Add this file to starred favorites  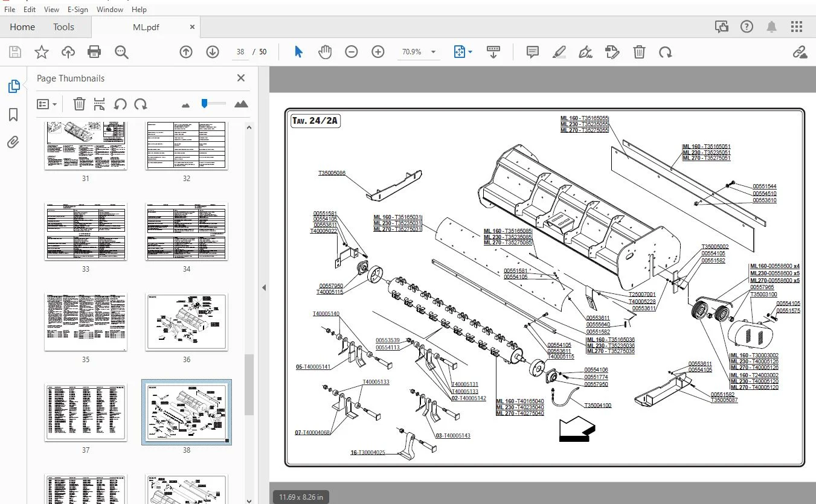[x=42, y=52]
